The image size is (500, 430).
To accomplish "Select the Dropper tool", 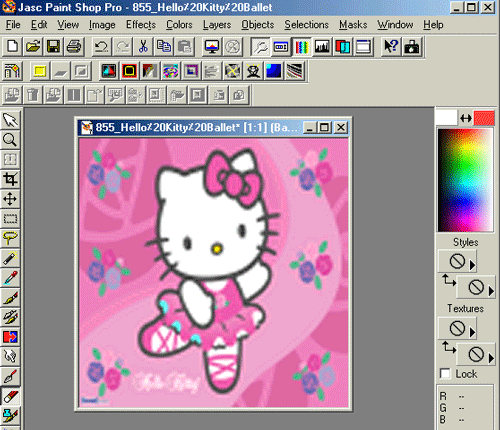I will (x=10, y=278).
